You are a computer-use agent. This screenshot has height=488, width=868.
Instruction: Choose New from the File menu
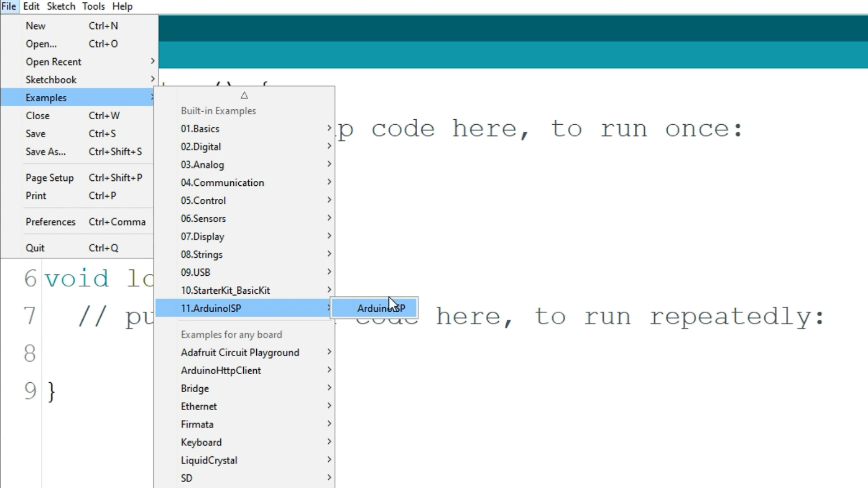(79, 26)
